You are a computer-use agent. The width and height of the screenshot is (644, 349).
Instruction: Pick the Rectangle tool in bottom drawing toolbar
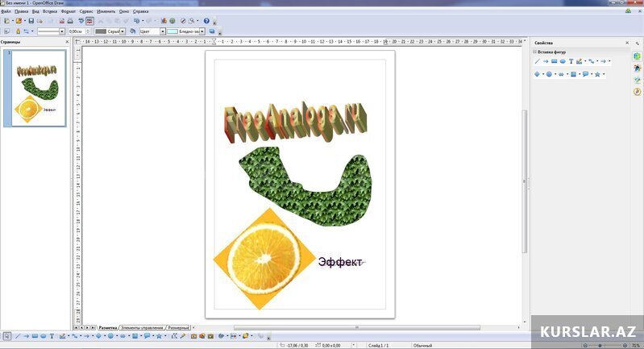click(x=35, y=336)
